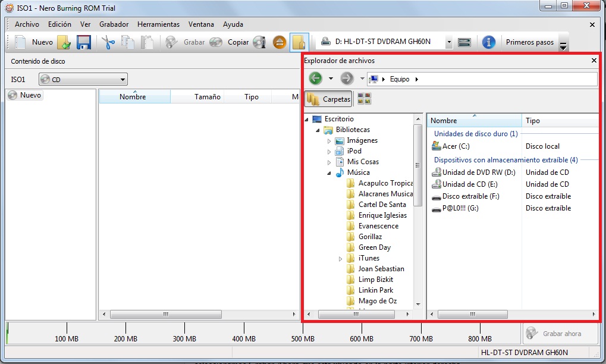Select Unidad de DVD RW (D:)
606x364 pixels.
pos(473,172)
